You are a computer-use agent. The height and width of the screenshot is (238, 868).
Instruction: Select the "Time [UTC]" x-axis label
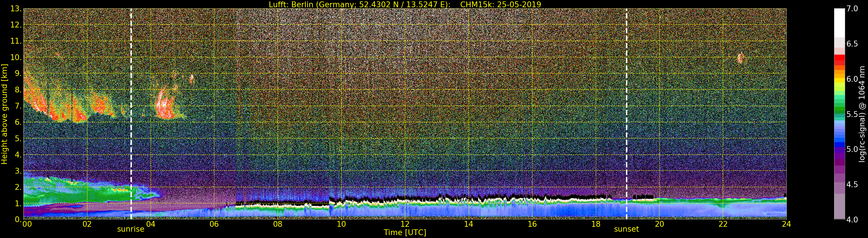click(x=405, y=232)
